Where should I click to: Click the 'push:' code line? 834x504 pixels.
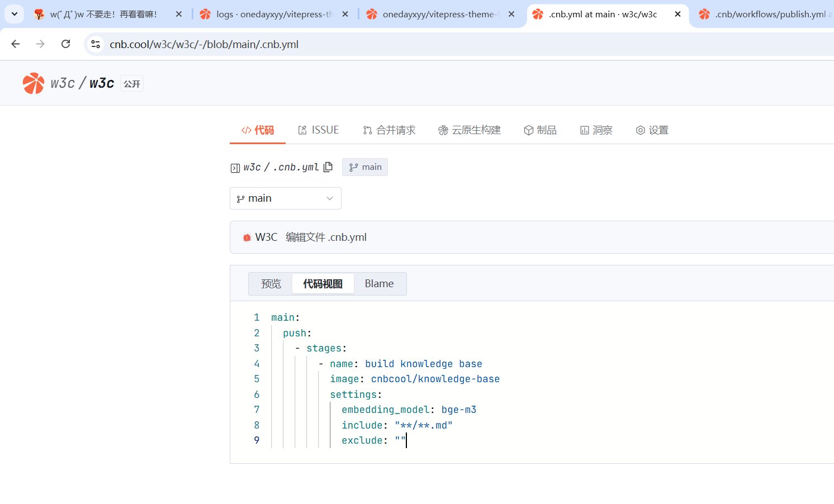297,333
